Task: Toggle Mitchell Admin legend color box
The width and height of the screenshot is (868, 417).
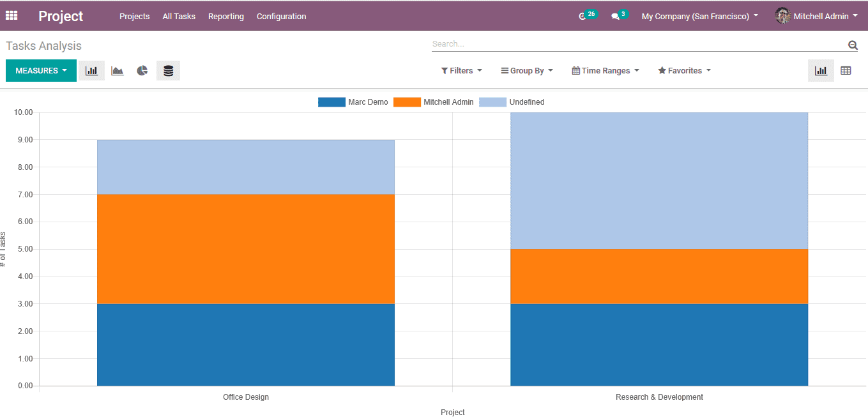Action: click(407, 102)
